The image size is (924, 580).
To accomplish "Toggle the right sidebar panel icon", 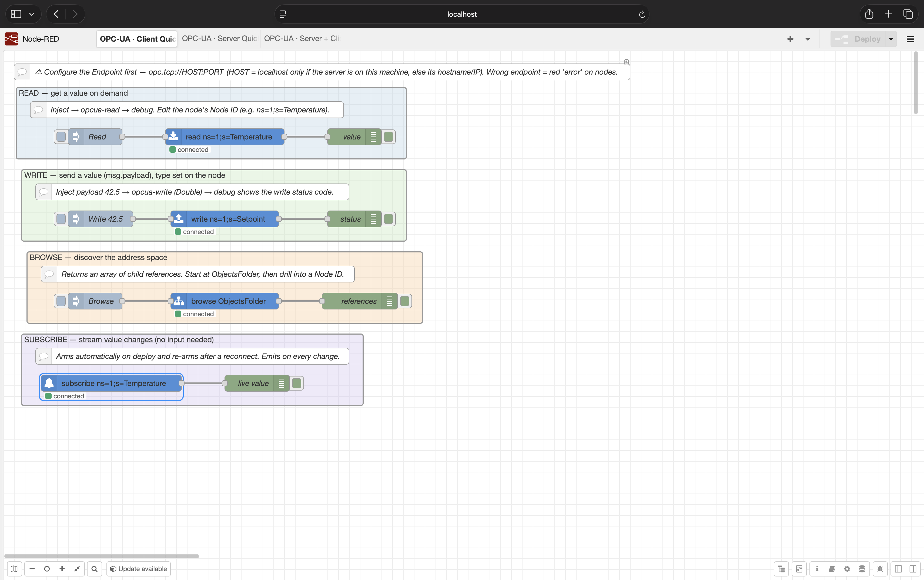I will point(913,569).
